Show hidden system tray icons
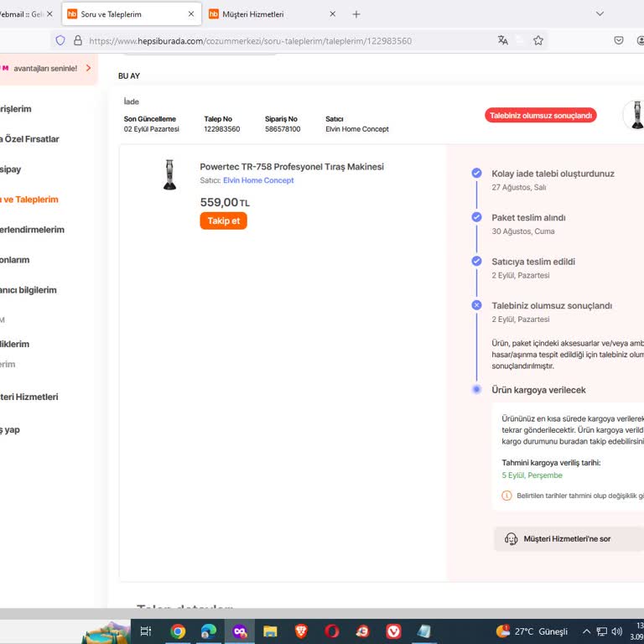The height and width of the screenshot is (644, 644). [587, 631]
